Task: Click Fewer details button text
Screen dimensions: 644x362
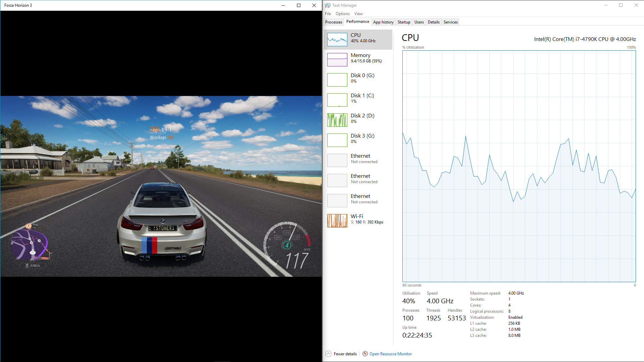Action: [345, 354]
